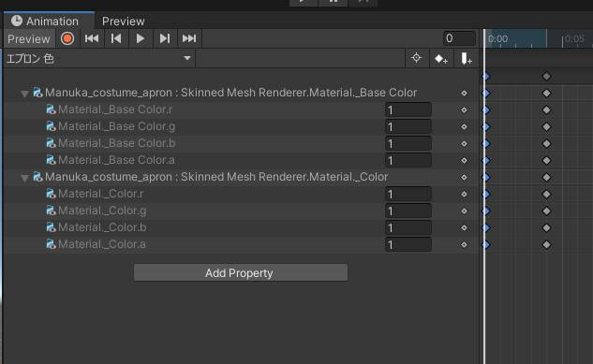
Task: Select the Material._Base Color.g row
Action: 240,126
